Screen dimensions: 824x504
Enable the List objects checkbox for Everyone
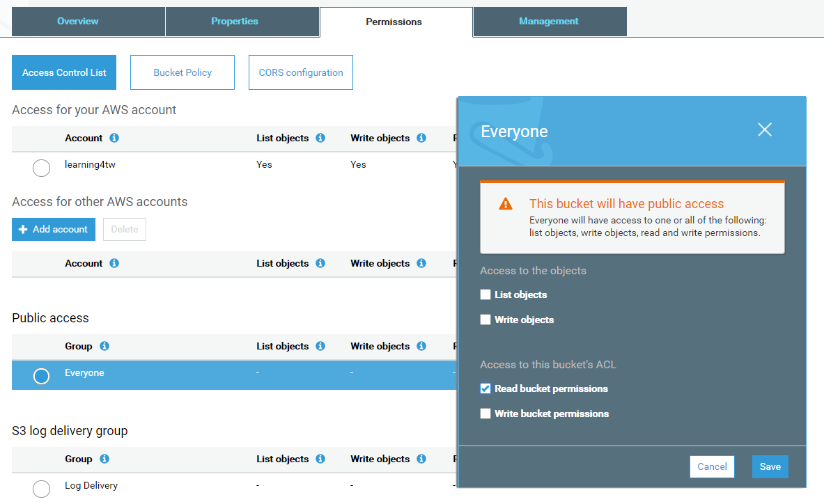coord(485,294)
